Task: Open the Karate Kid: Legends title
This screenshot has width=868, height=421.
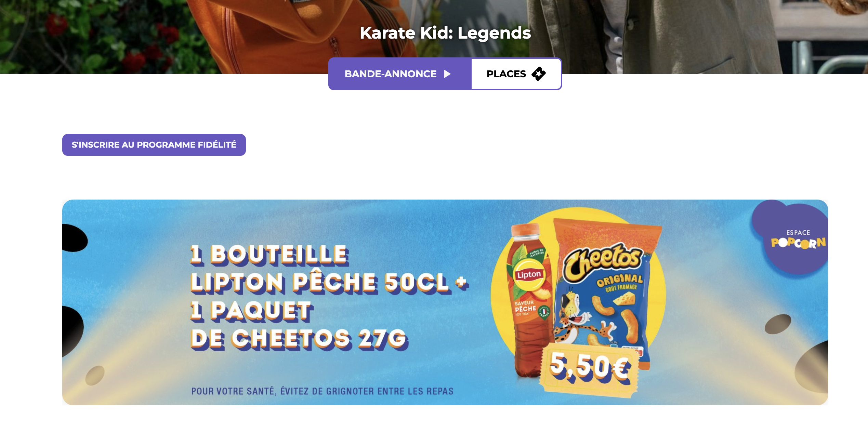Action: pos(445,33)
